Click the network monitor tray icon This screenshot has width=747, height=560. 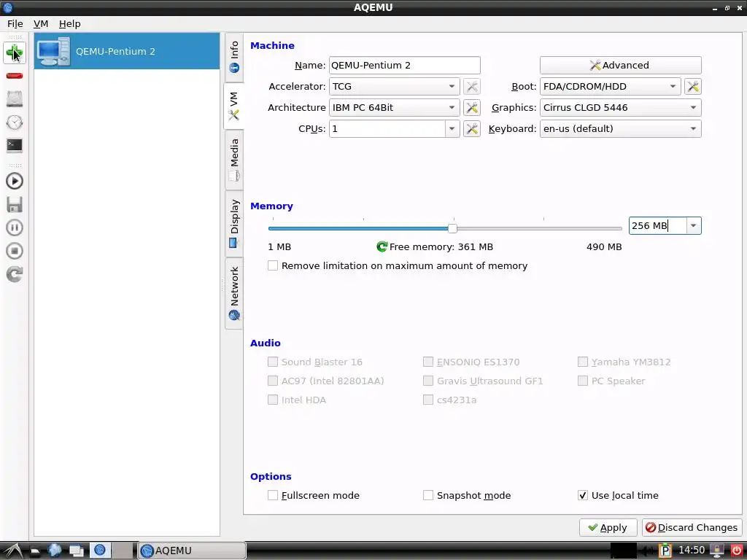coord(716,551)
